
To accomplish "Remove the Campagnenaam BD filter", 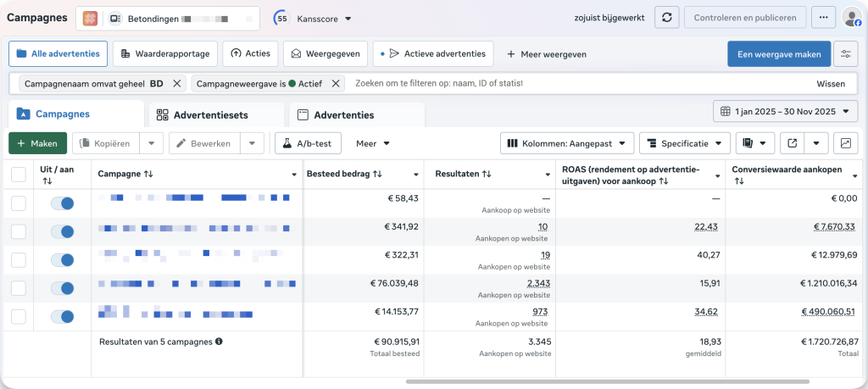I will click(x=176, y=83).
